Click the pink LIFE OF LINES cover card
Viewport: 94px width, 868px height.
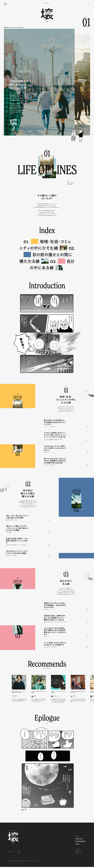(x=17, y=579)
